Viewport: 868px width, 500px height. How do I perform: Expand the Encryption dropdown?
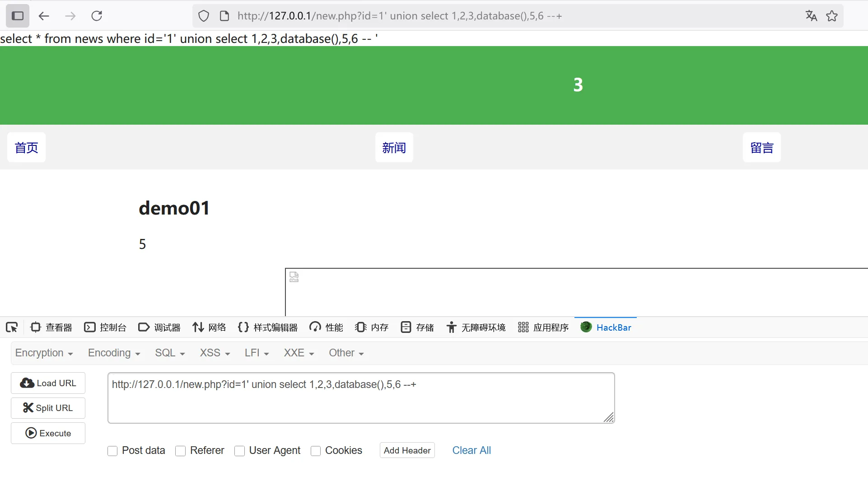44,353
